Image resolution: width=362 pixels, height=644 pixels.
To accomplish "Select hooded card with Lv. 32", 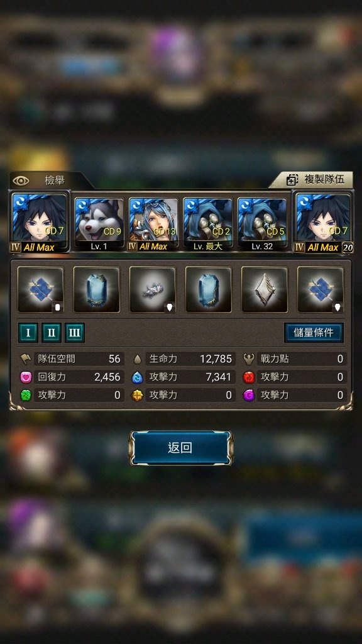I will pyautogui.click(x=262, y=224).
